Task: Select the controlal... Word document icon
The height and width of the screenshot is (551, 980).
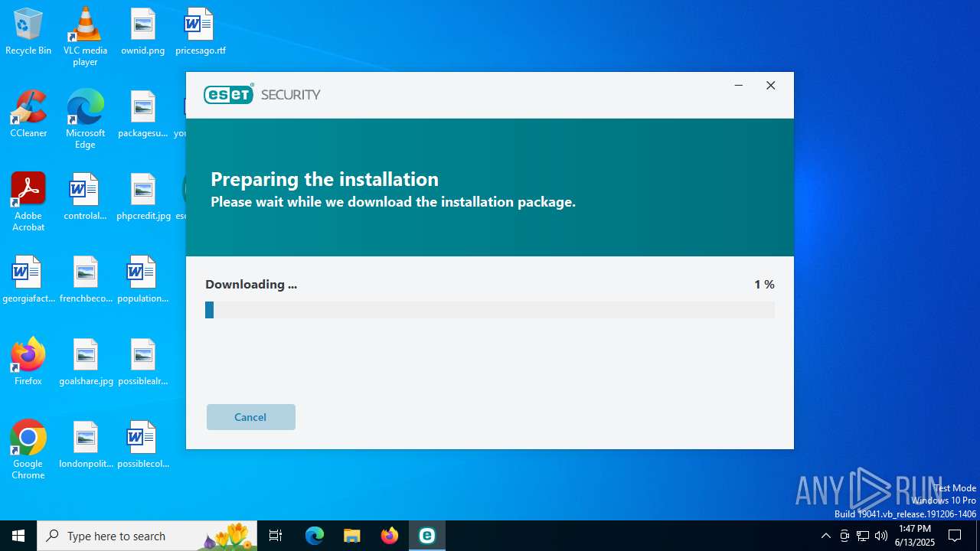Action: click(x=85, y=197)
